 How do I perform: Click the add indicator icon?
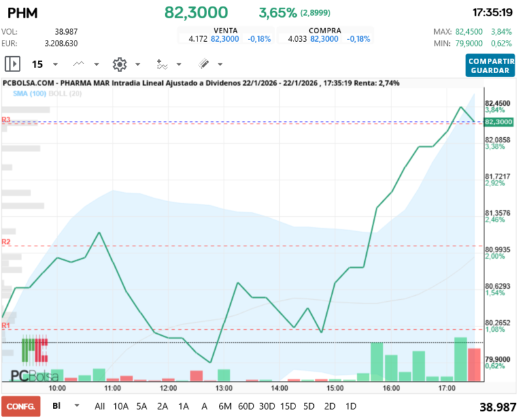[x=161, y=63]
